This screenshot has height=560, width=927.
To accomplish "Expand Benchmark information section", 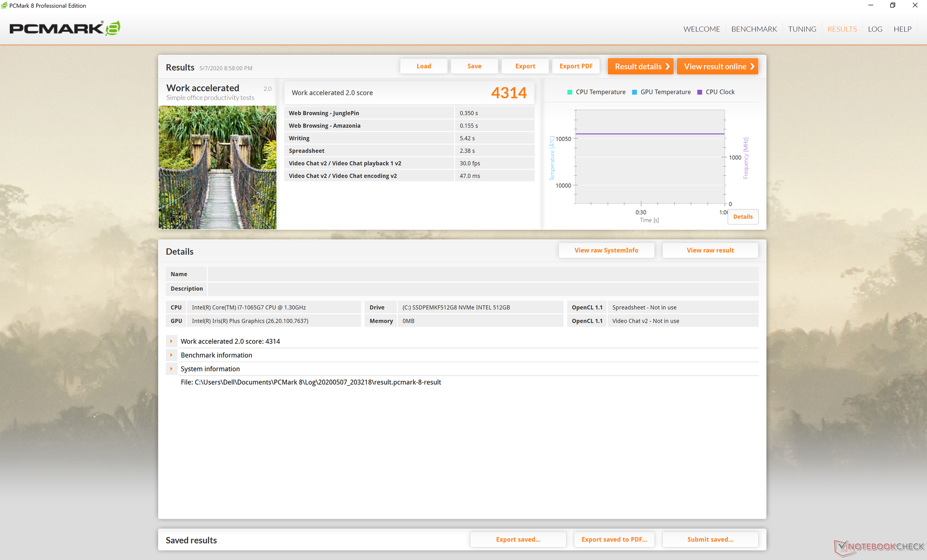I will tap(171, 355).
